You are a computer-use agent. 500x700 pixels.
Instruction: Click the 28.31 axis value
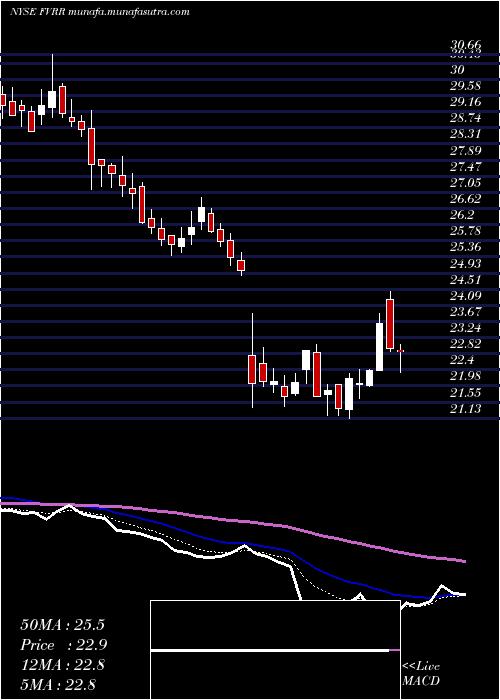pyautogui.click(x=466, y=134)
